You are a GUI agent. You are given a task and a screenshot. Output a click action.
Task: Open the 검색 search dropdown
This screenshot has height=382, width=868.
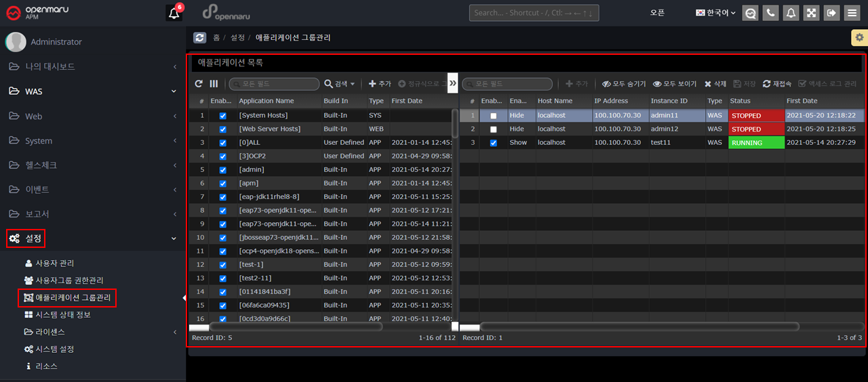pos(340,84)
